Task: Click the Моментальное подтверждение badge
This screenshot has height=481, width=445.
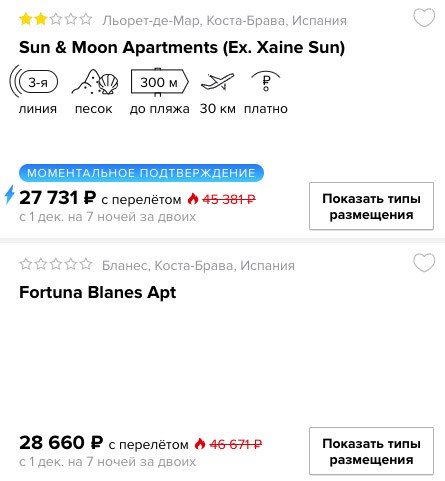Action: pos(141,173)
